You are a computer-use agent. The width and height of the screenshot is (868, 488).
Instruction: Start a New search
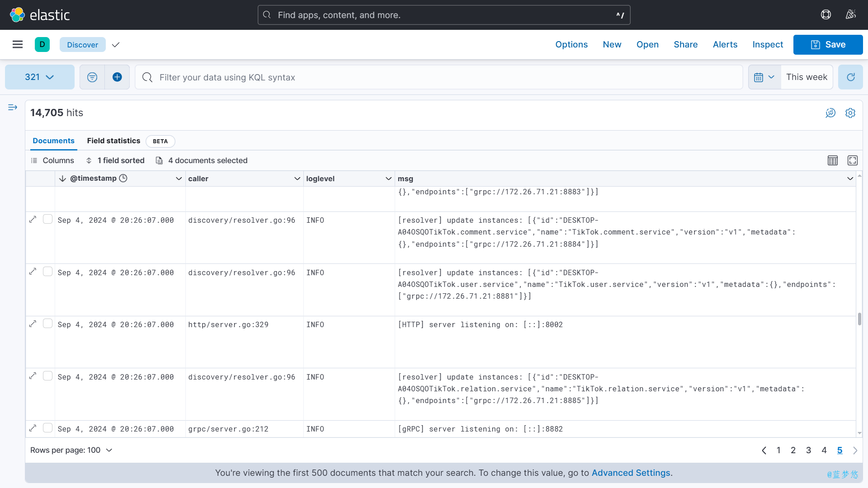click(612, 45)
